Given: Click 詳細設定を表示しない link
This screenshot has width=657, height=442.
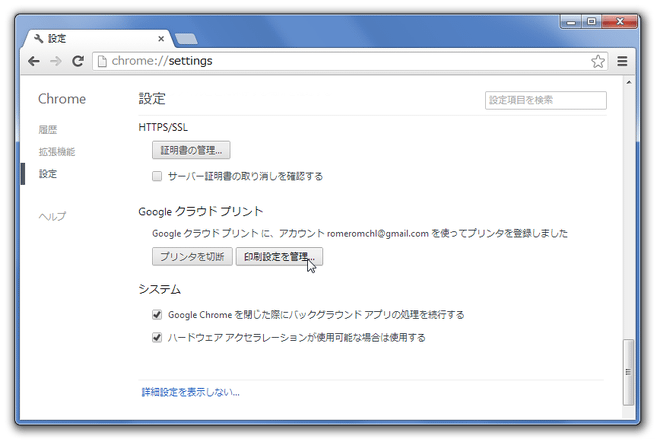Looking at the screenshot, I should tap(191, 392).
